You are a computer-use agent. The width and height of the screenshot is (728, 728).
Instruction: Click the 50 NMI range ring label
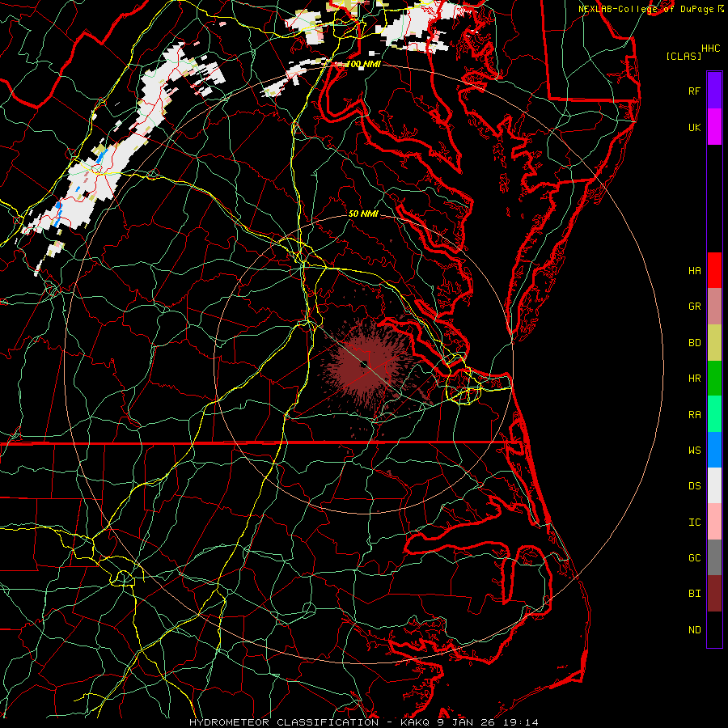click(x=363, y=214)
